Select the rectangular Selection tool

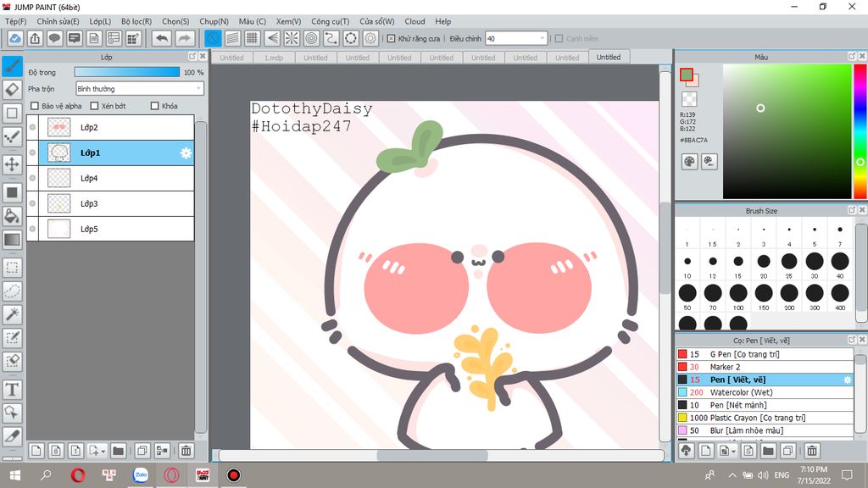[x=12, y=268]
